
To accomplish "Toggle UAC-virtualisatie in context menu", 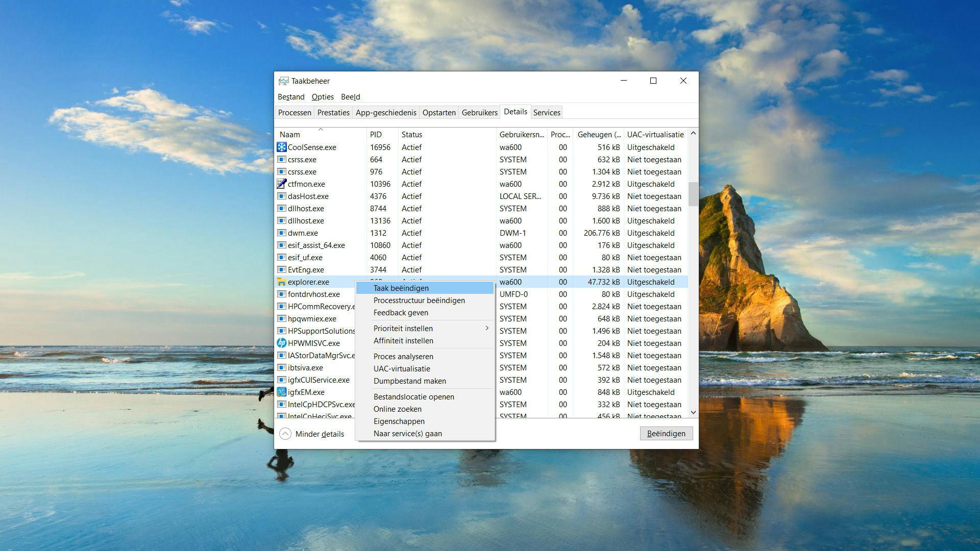I will (x=402, y=369).
